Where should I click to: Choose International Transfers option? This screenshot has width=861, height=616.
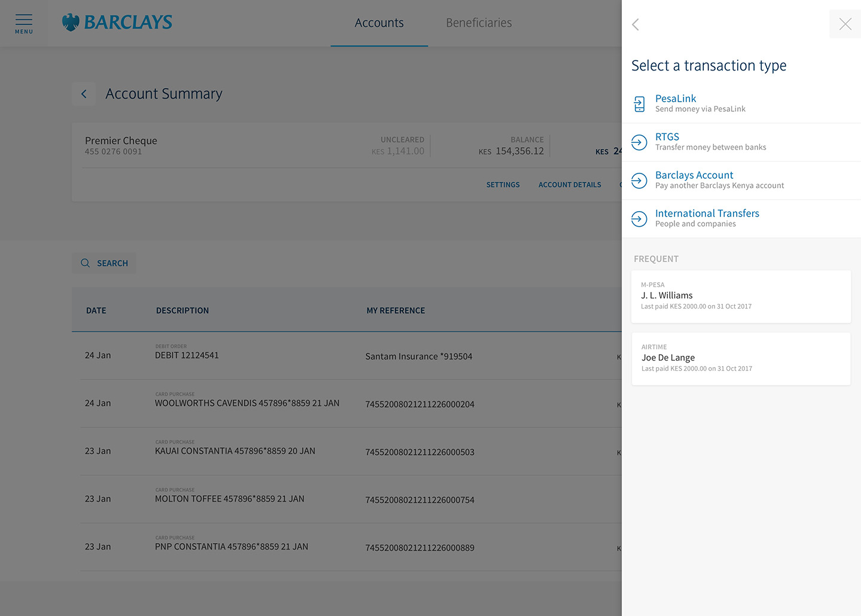point(741,219)
